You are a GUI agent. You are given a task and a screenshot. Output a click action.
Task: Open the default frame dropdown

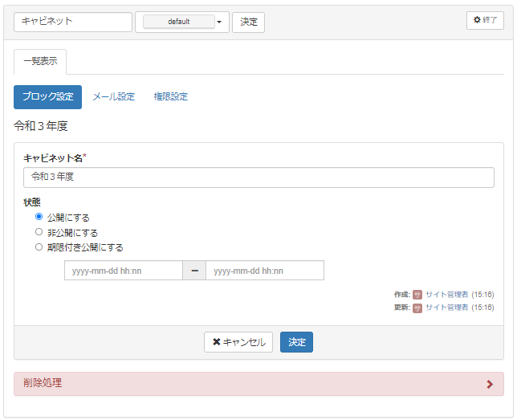(x=179, y=22)
